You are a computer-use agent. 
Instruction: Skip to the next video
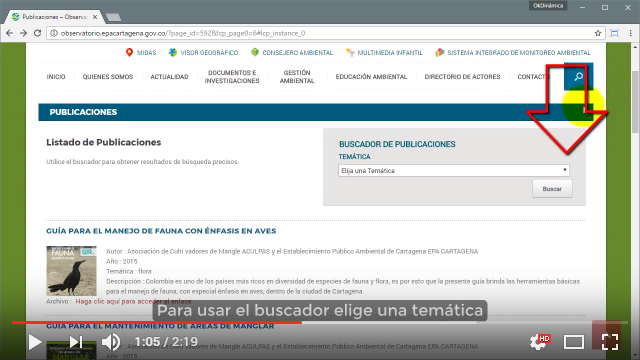[x=76, y=342]
